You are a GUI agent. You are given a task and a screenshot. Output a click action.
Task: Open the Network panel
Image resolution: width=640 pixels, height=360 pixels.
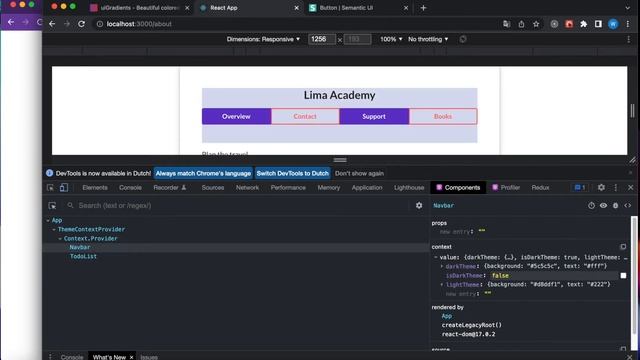pos(247,188)
